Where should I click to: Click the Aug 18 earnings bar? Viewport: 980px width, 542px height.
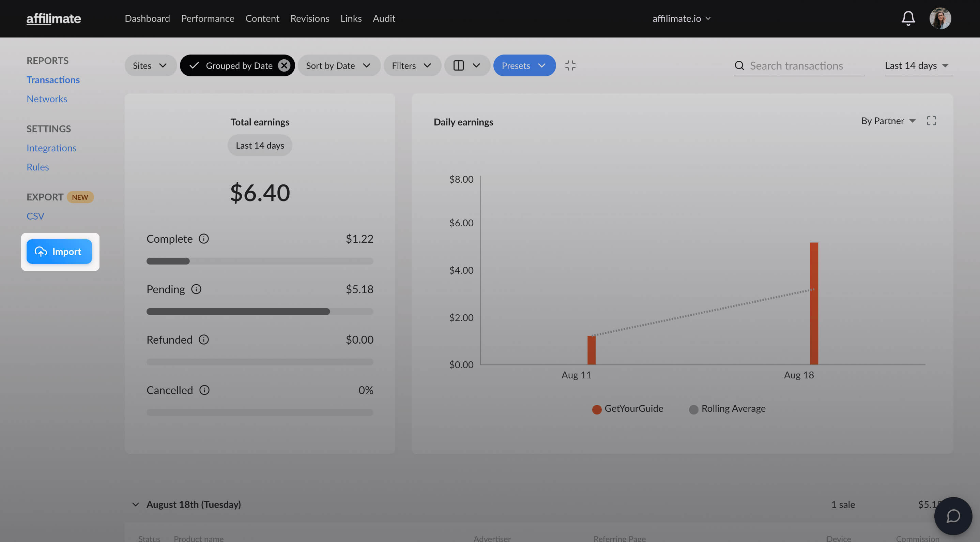[x=814, y=303]
